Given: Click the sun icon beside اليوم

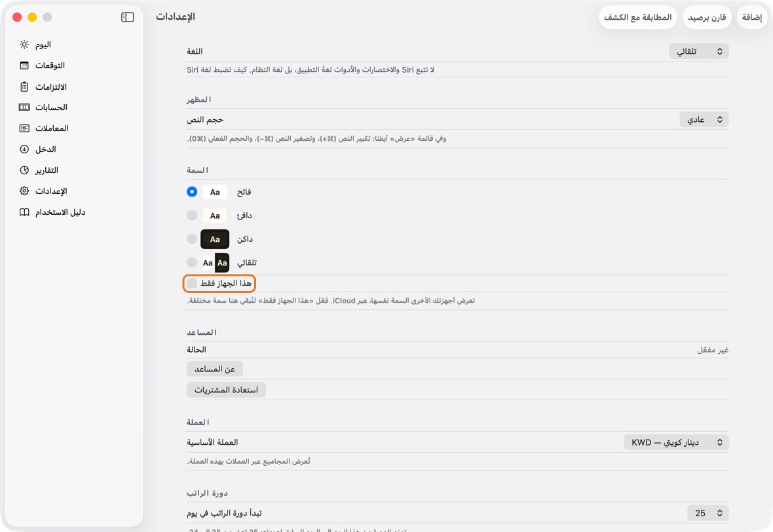Looking at the screenshot, I should click(x=24, y=45).
